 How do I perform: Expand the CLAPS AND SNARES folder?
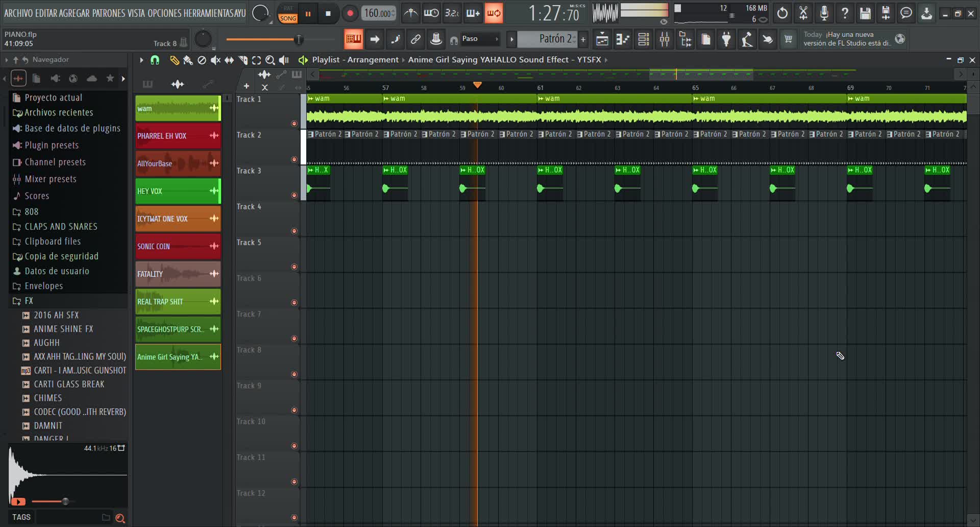pos(55,226)
